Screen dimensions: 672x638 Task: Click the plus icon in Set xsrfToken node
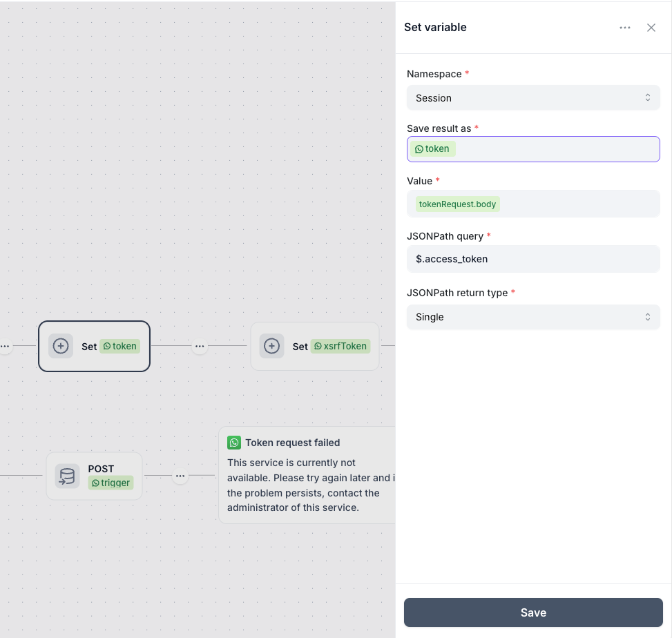click(x=271, y=346)
